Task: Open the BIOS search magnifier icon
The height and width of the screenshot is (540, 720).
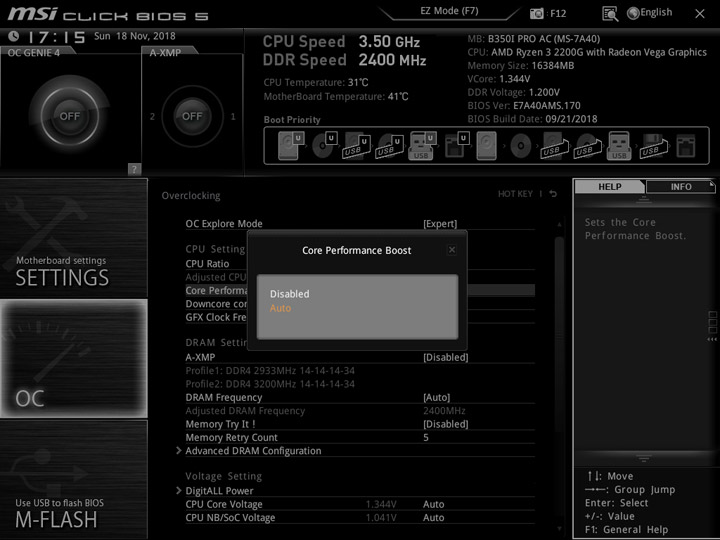Action: 610,14
